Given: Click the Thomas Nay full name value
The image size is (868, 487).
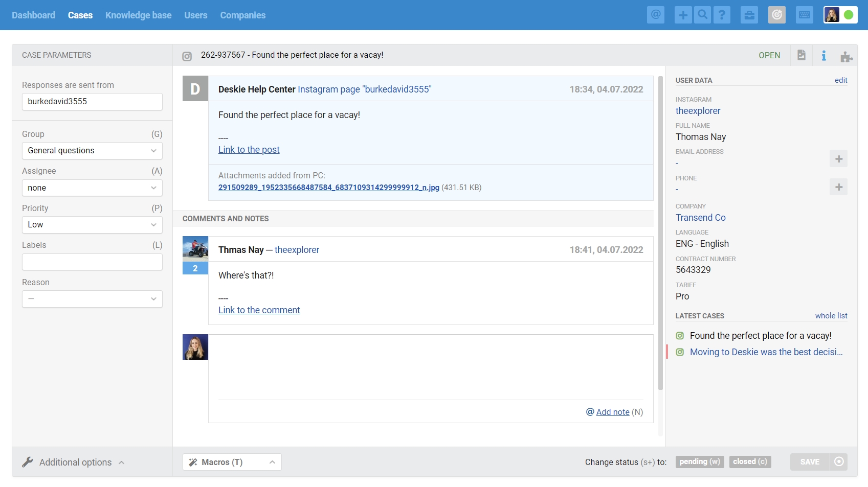Looking at the screenshot, I should pyautogui.click(x=701, y=137).
